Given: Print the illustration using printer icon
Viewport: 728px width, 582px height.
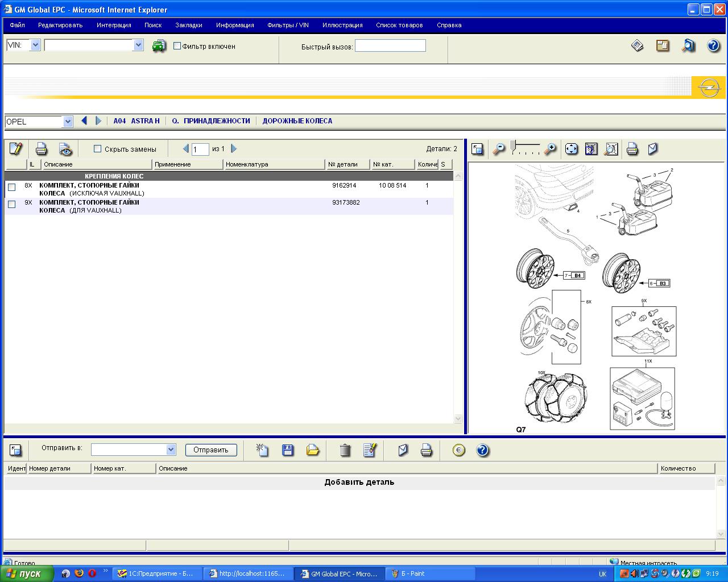Looking at the screenshot, I should 632,149.
